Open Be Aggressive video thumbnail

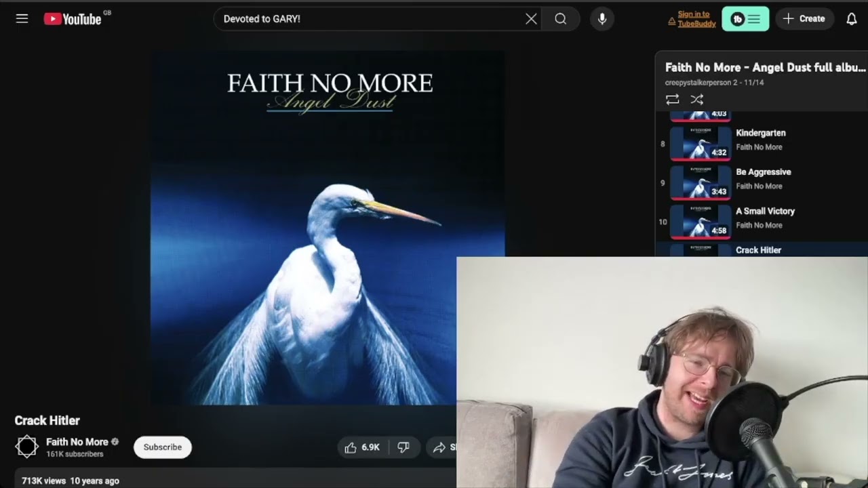coord(701,183)
